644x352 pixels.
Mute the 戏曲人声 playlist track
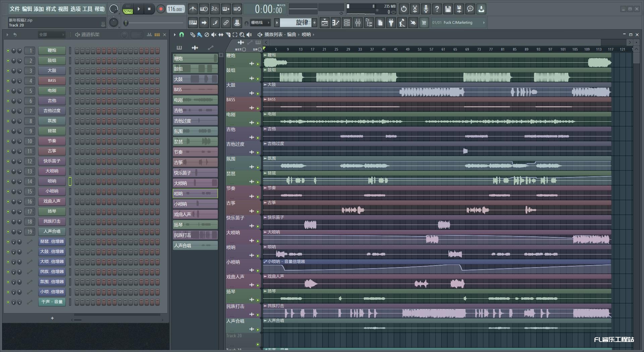pos(258,285)
